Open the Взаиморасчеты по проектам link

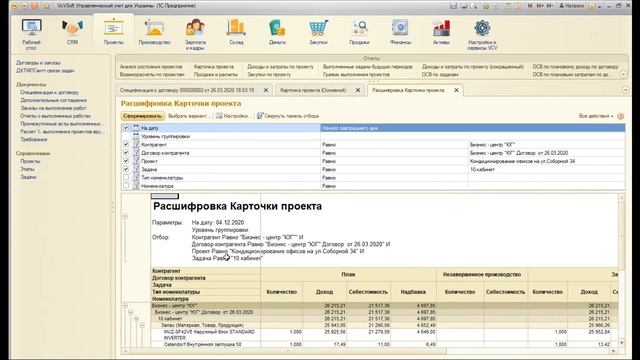(x=152, y=75)
